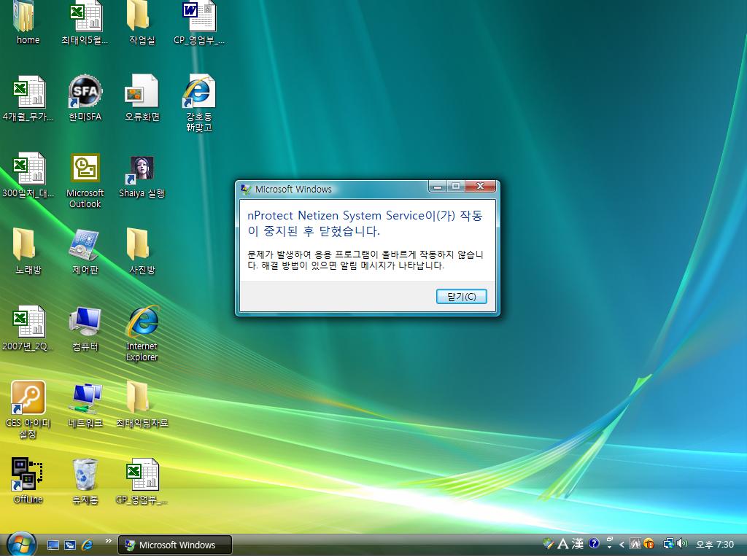Launch Internet Explorer desktop icon
This screenshot has width=747, height=560.
(142, 332)
